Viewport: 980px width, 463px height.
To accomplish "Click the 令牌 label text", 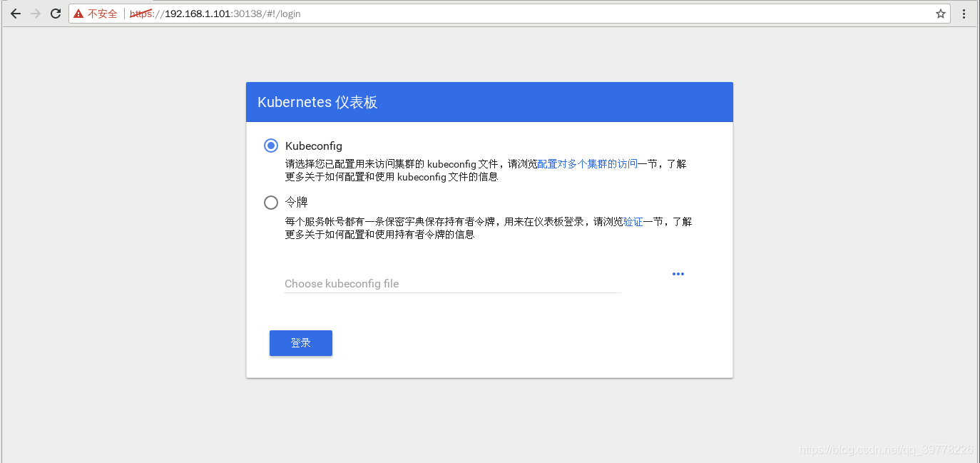I will (297, 202).
